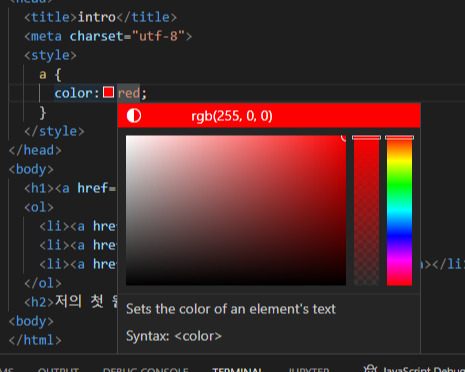This screenshot has height=372, width=465.
Task: Click the <h2> Korean heading line
Action: point(71,302)
